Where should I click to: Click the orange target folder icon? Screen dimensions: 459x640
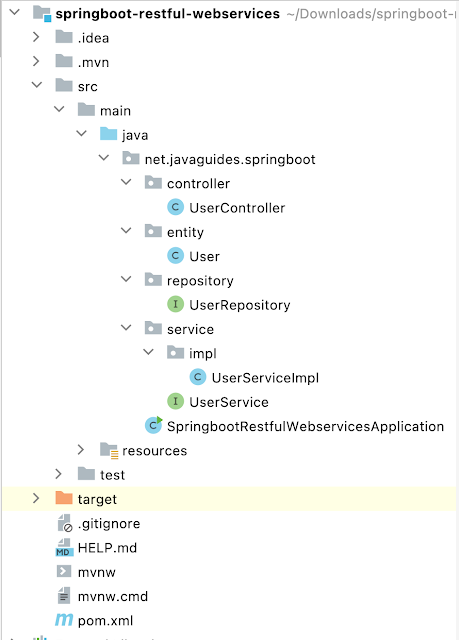pyautogui.click(x=64, y=498)
